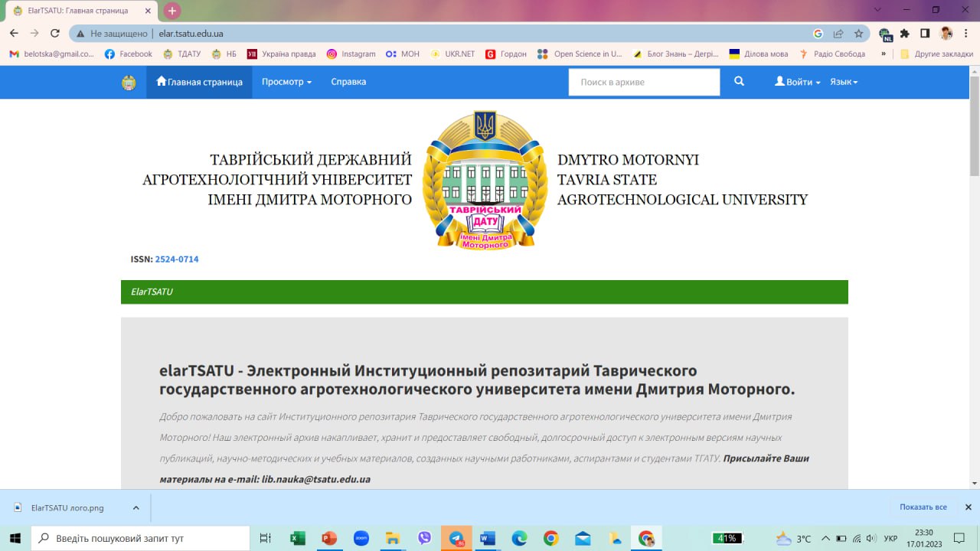980x551 pixels.
Task: Open the Mail app from the taskbar
Action: pyautogui.click(x=583, y=538)
